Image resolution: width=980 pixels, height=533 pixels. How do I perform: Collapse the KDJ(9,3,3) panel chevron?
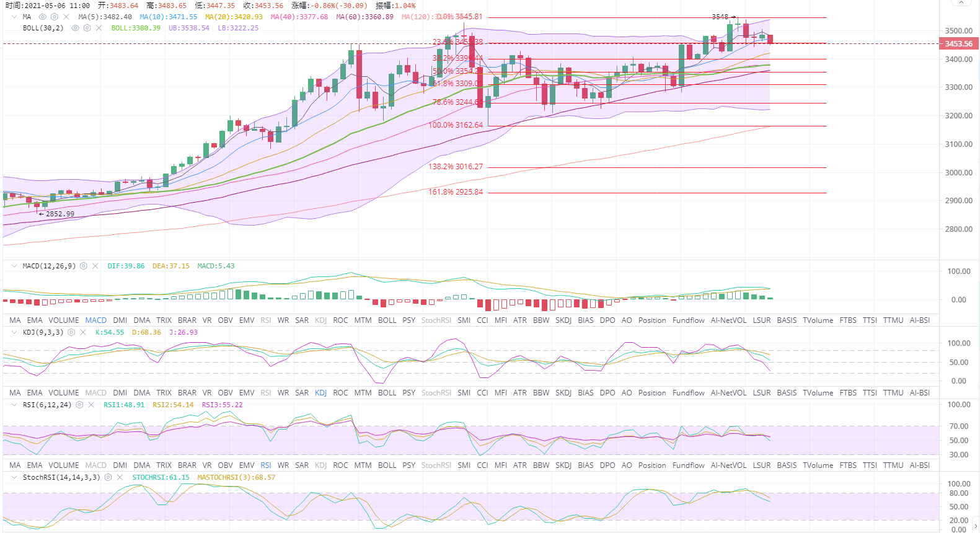pos(14,332)
